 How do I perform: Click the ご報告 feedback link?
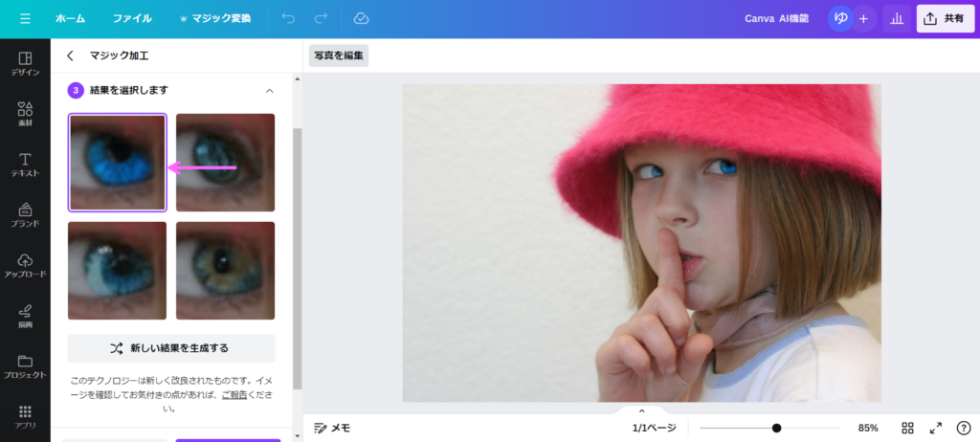coord(234,393)
